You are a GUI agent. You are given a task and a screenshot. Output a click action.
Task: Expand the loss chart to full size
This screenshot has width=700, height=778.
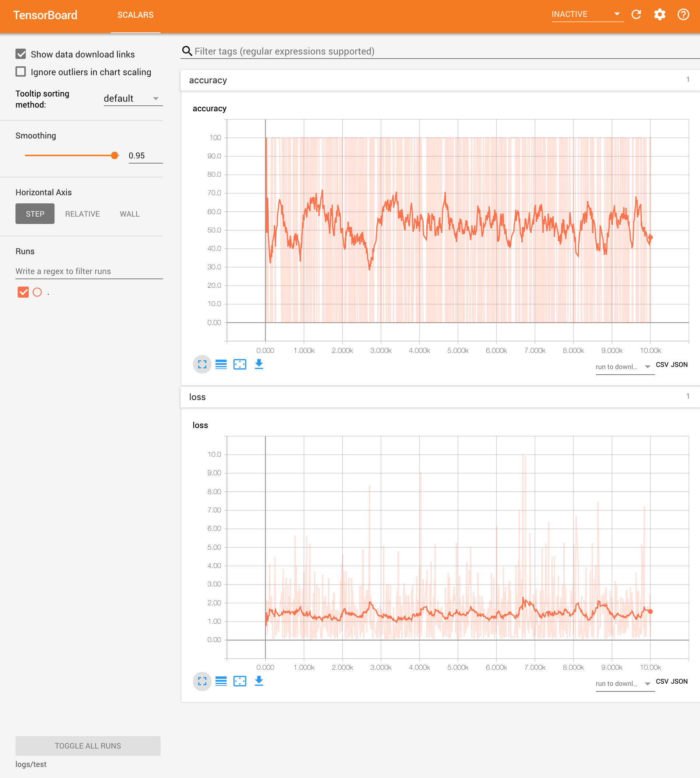(202, 681)
